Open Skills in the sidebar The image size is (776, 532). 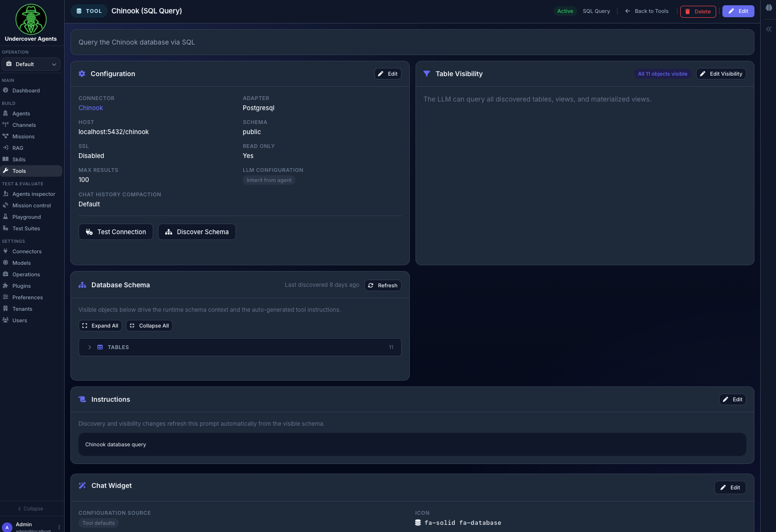pyautogui.click(x=19, y=159)
